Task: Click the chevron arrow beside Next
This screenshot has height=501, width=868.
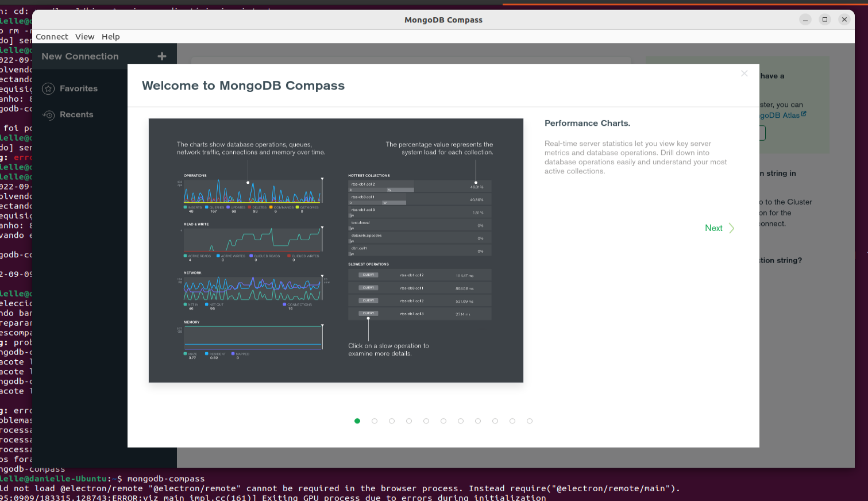Action: pyautogui.click(x=731, y=228)
